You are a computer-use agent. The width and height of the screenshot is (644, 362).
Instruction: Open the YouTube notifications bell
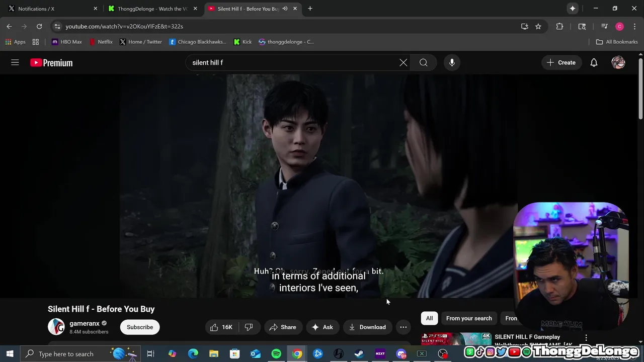click(x=594, y=62)
